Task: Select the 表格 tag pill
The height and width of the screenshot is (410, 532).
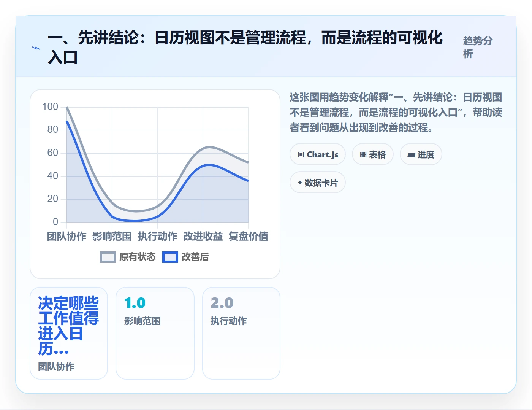Action: pyautogui.click(x=373, y=154)
